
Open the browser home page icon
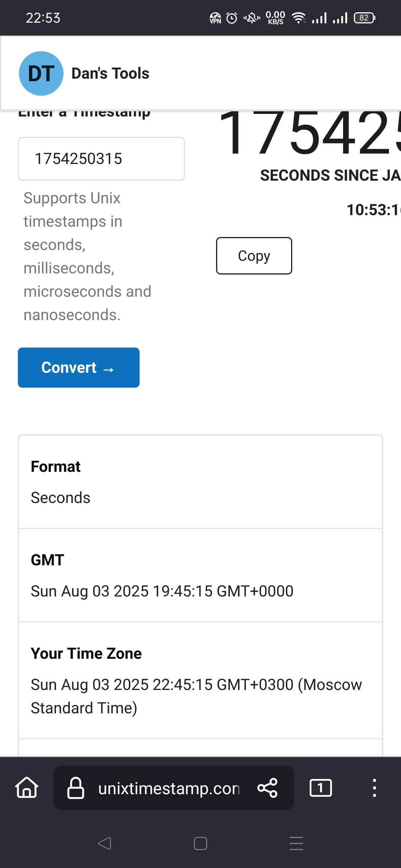(x=27, y=788)
